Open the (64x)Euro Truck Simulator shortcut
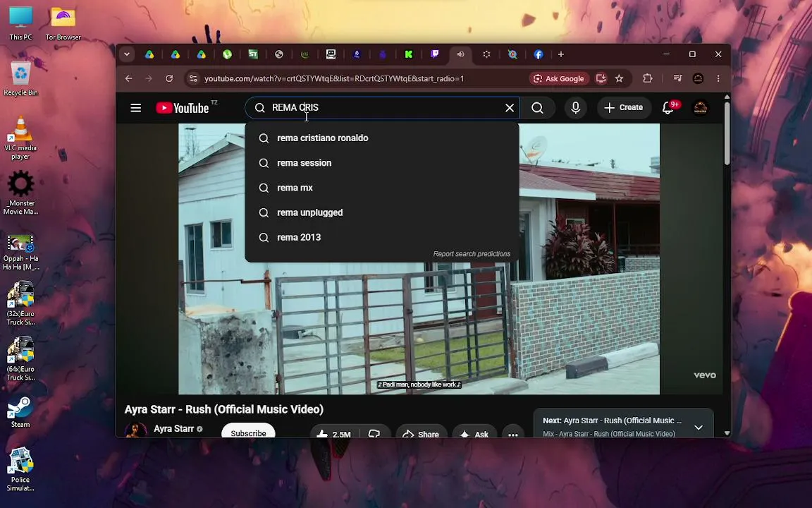812x508 pixels. click(20, 358)
